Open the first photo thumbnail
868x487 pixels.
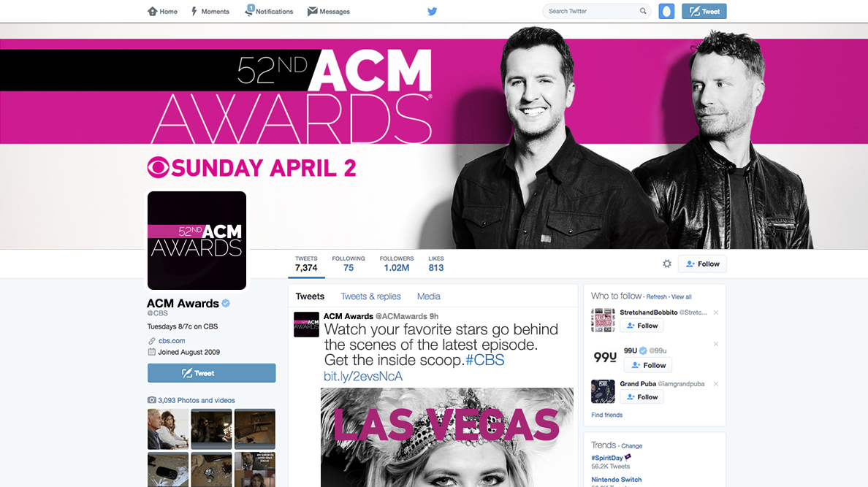pos(168,429)
